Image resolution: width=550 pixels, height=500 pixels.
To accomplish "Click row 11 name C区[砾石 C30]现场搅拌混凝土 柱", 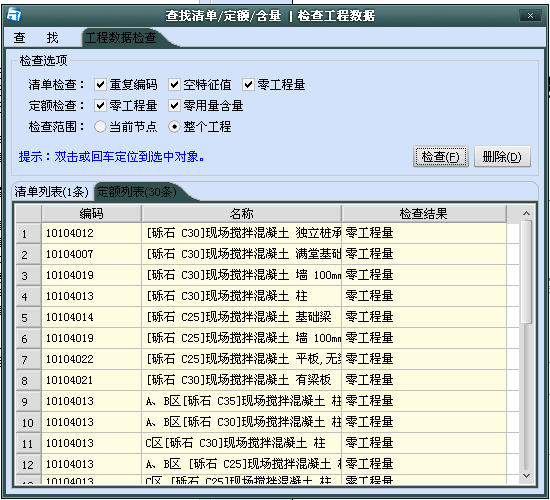I will click(x=242, y=444).
